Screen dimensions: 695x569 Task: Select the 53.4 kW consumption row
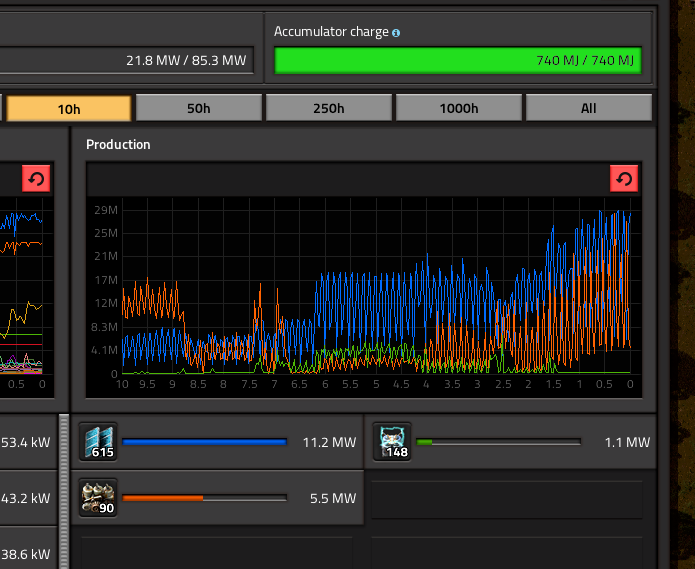[x=26, y=442]
